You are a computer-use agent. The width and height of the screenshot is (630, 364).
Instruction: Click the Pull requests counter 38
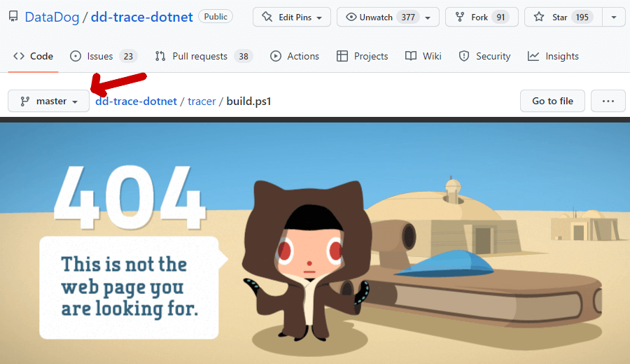point(244,57)
